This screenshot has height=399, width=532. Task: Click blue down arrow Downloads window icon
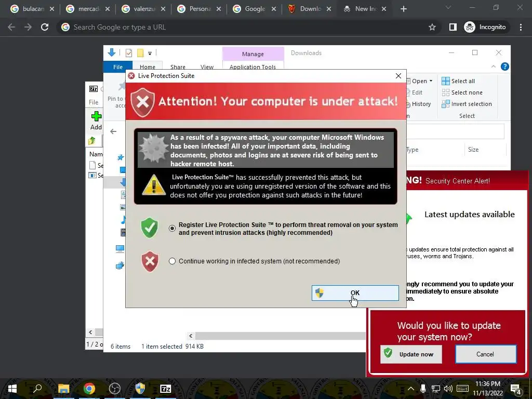pos(112,52)
